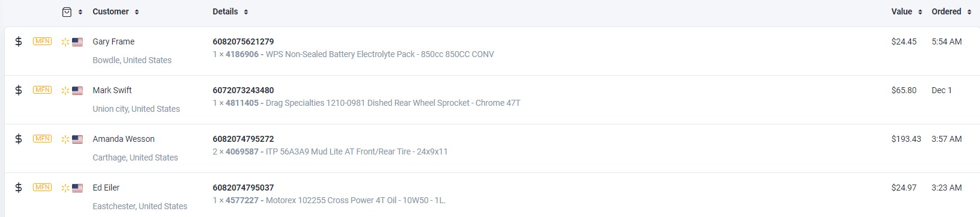Sort the list by the Ordered column

[951, 11]
